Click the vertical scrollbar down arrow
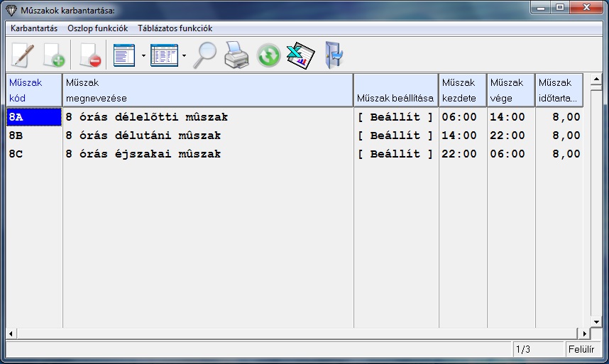The image size is (609, 364). [x=596, y=321]
